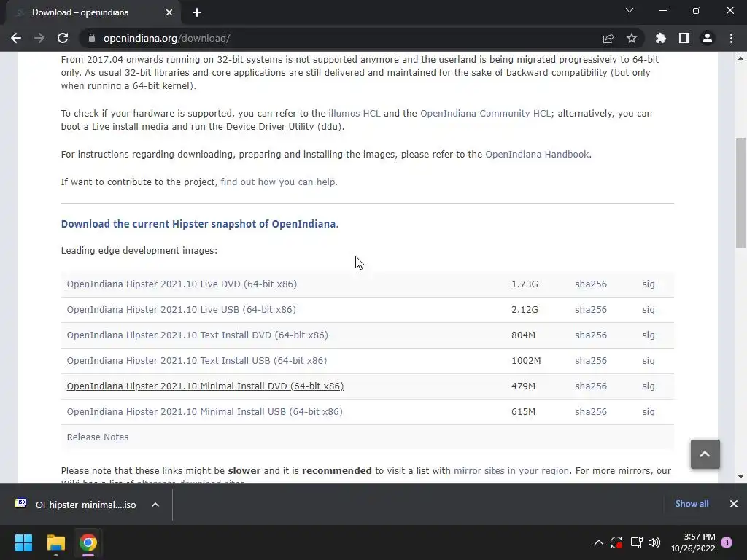Click the address bar URL

pyautogui.click(x=167, y=38)
